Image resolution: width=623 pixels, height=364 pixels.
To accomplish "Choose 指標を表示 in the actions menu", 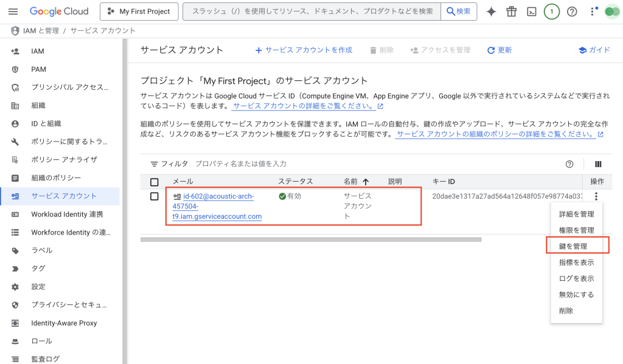I will (577, 263).
